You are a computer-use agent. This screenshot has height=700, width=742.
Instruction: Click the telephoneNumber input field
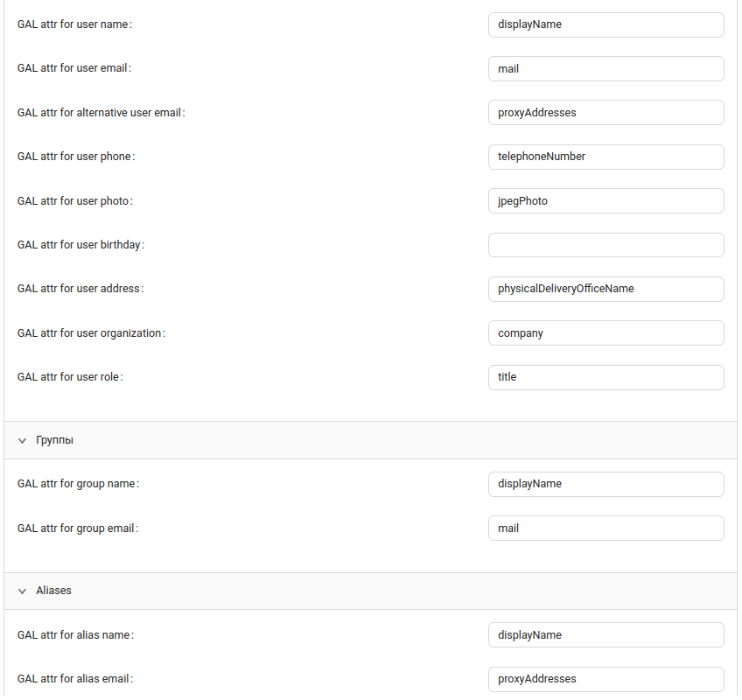pyautogui.click(x=605, y=157)
